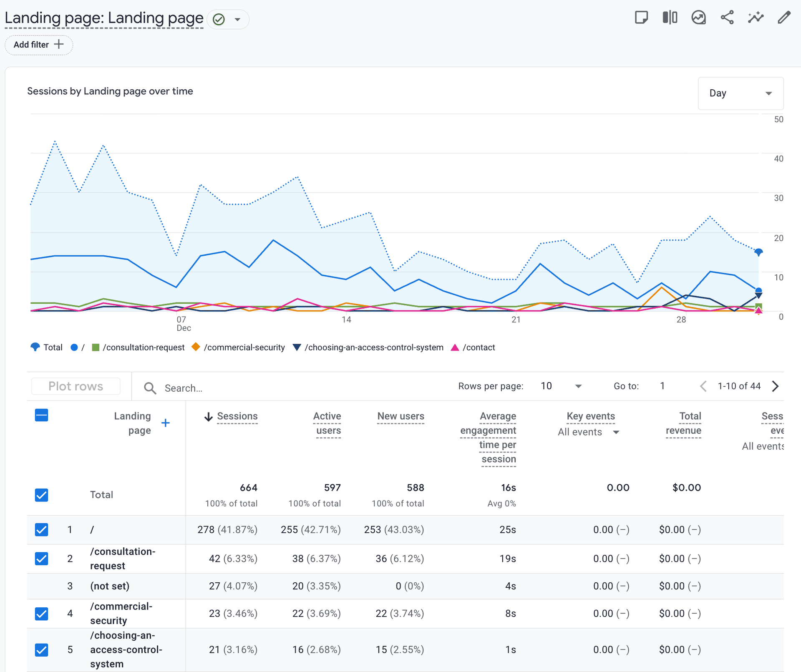Uncheck the /consultation-request row checkbox
Viewport: 801px width, 672px height.
[42, 559]
